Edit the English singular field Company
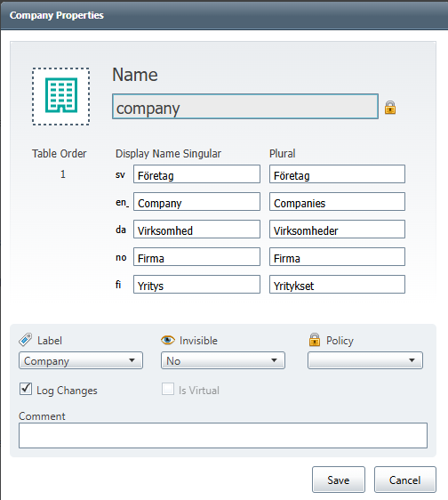448x500 pixels. pyautogui.click(x=196, y=202)
